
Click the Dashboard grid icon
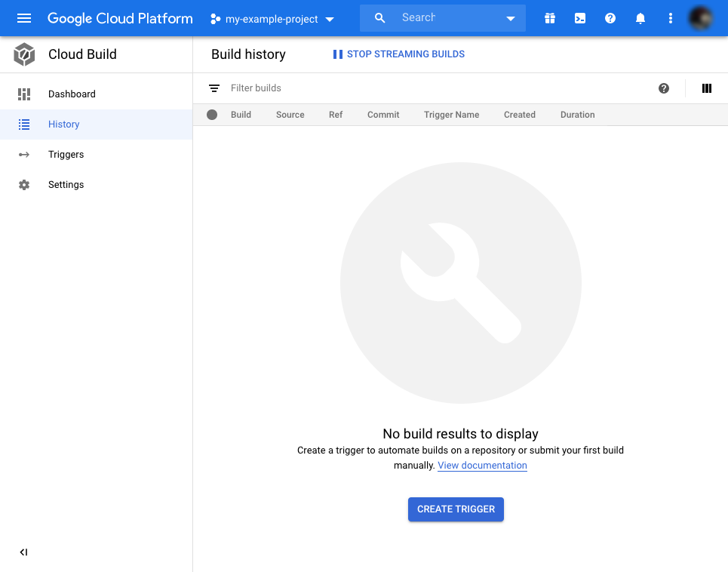24,94
